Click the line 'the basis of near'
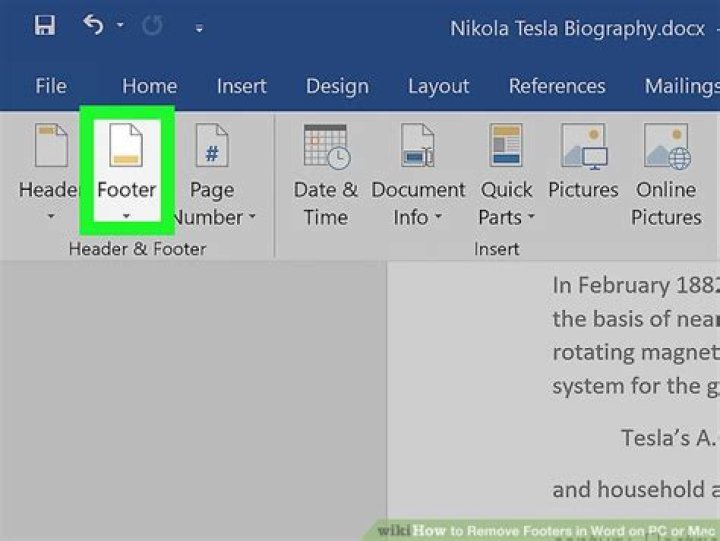The width and height of the screenshot is (720, 541). tap(636, 319)
